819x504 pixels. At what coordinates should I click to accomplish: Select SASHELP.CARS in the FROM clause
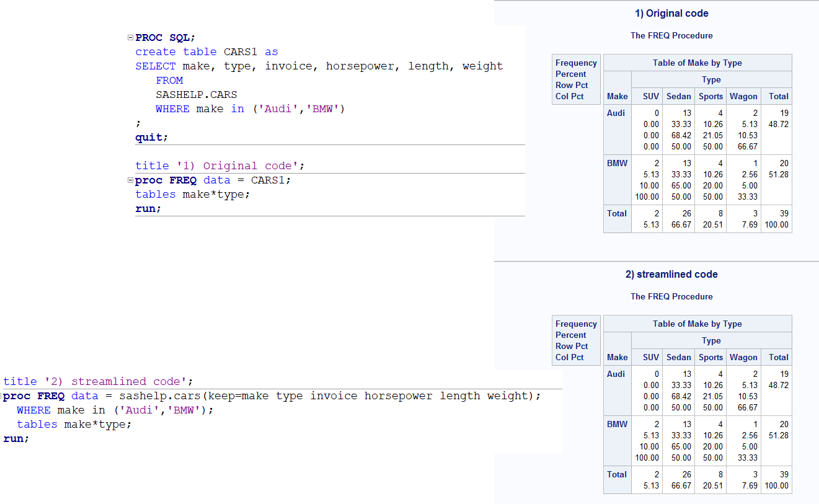tap(196, 95)
